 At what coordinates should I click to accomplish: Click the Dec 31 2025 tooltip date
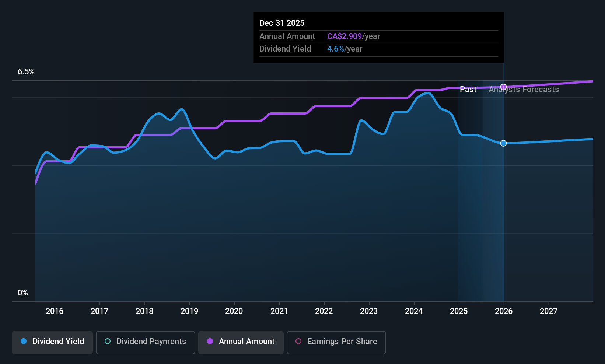(x=282, y=23)
